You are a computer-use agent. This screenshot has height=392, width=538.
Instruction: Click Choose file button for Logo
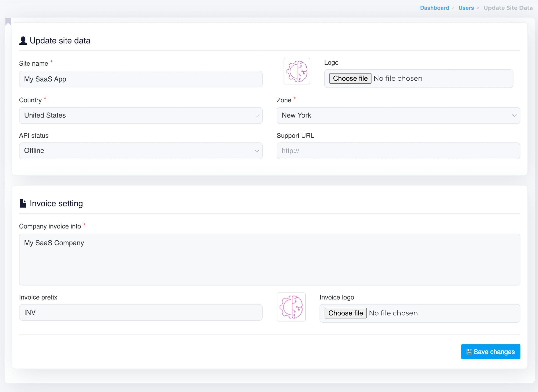[350, 78]
